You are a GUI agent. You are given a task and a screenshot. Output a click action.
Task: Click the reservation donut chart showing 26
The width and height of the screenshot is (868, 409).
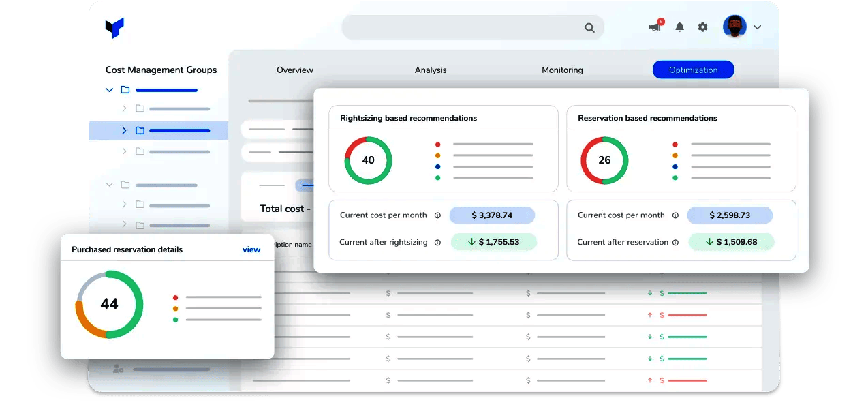click(604, 160)
